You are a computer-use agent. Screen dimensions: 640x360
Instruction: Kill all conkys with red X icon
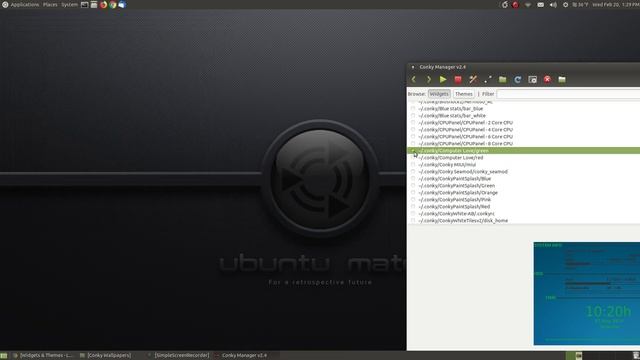[x=547, y=80]
